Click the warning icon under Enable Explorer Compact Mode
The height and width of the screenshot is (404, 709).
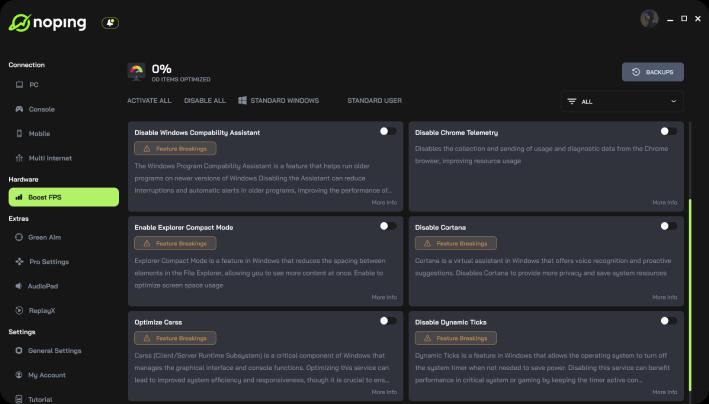click(147, 243)
